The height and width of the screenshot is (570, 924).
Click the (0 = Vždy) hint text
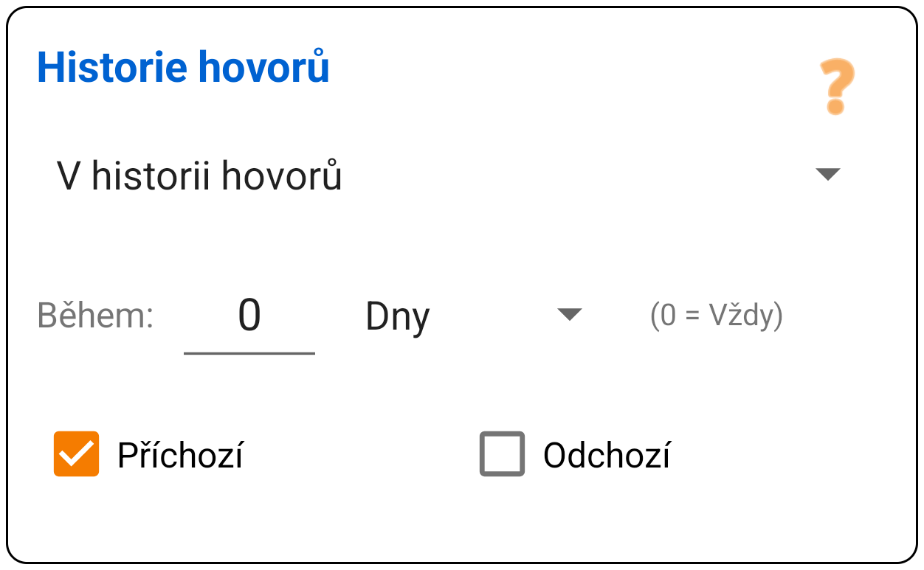point(716,316)
